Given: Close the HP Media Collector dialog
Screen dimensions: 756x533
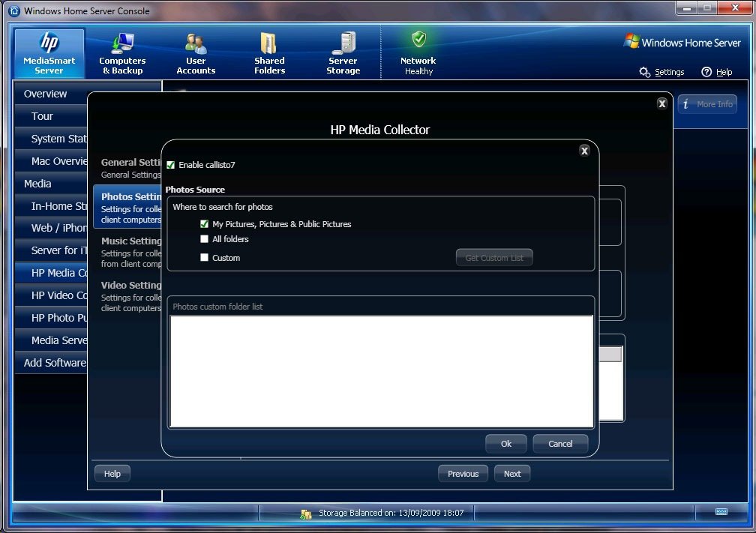Looking at the screenshot, I should point(662,103).
